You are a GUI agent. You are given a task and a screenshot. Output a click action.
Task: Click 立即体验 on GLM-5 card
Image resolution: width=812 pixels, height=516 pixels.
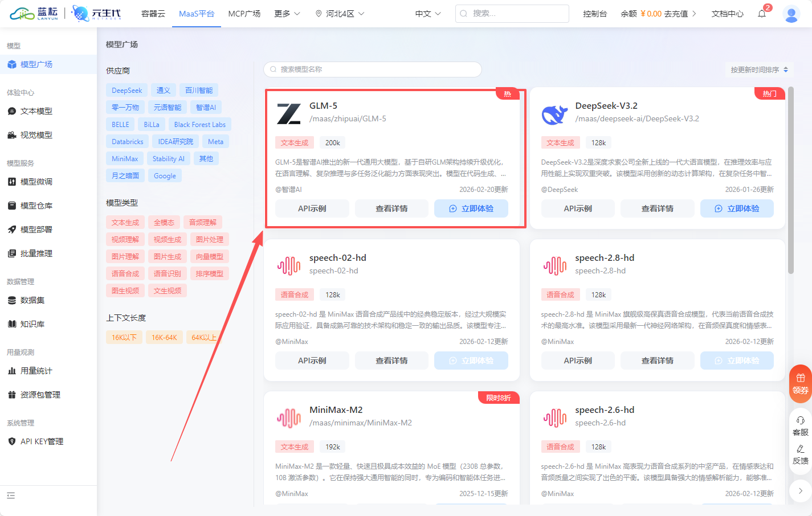[471, 208]
